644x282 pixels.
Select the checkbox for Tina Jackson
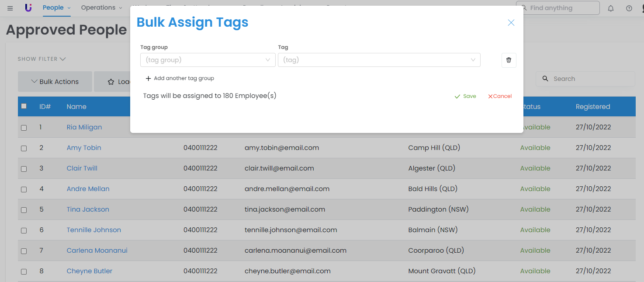pos(24,210)
